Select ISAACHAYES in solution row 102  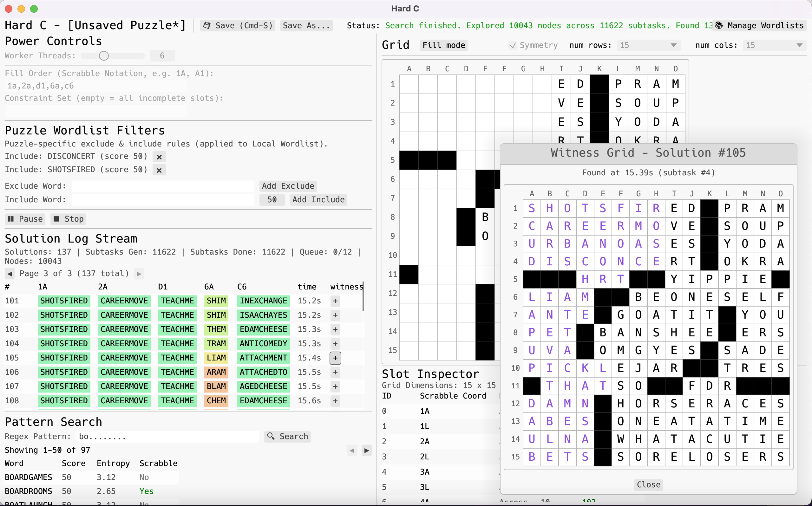coord(263,315)
